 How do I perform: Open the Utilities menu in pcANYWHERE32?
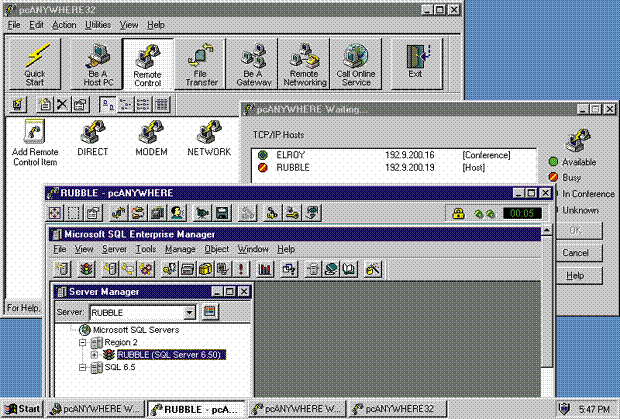[98, 25]
